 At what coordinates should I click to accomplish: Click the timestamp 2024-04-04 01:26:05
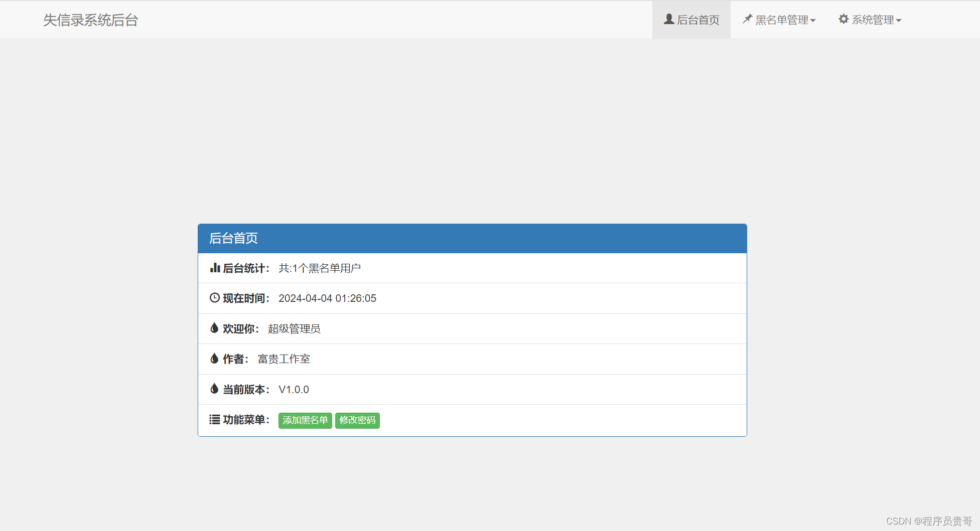(327, 298)
